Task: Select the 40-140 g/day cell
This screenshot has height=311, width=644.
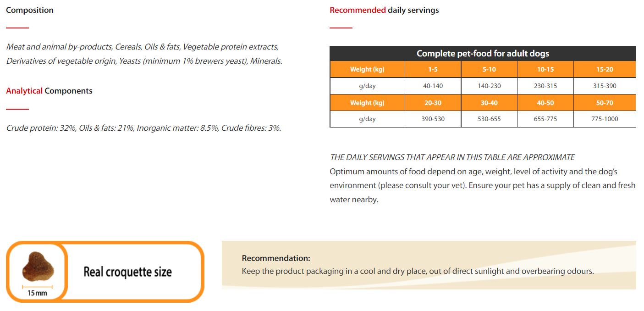Action: (x=433, y=86)
